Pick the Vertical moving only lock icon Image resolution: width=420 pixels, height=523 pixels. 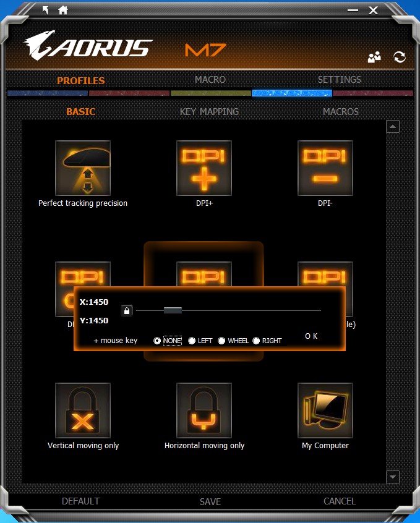click(83, 410)
